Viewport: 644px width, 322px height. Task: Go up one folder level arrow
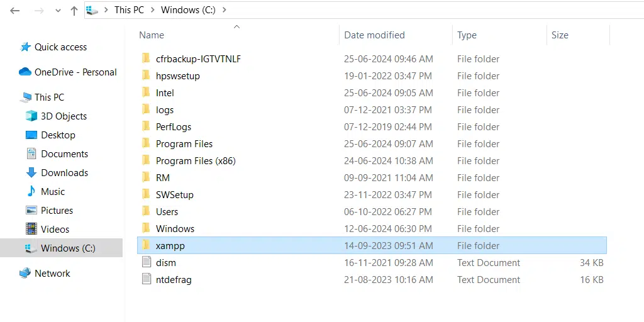point(74,11)
